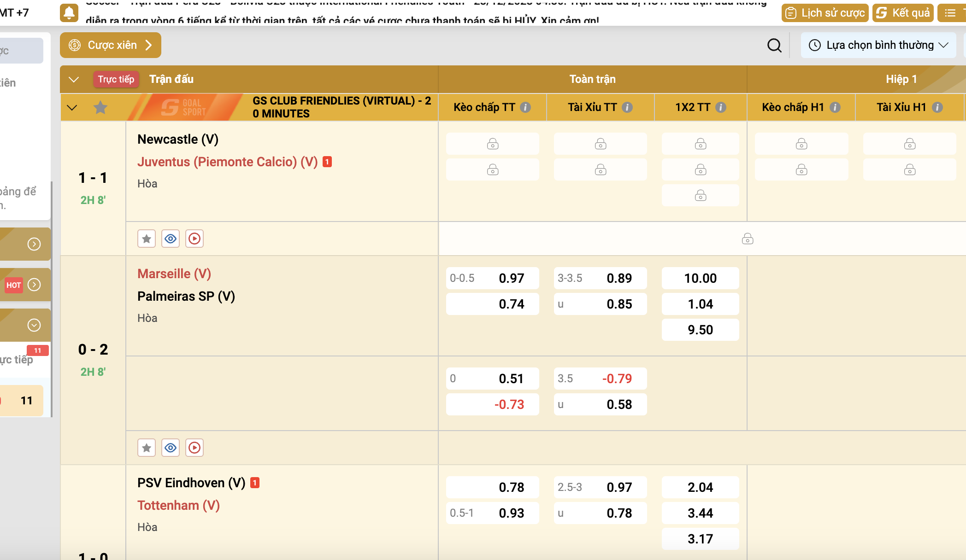The height and width of the screenshot is (560, 966).
Task: Click the top-right list menu icon
Action: (x=950, y=13)
